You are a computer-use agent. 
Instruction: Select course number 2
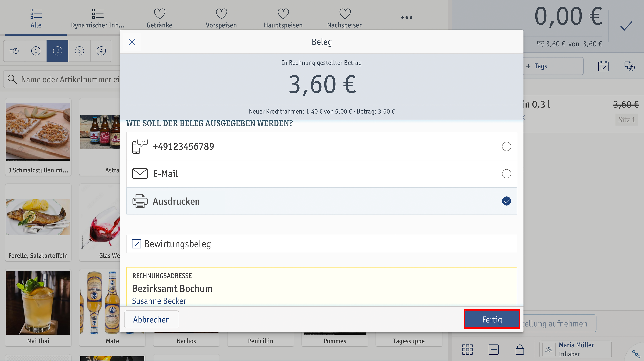[57, 51]
